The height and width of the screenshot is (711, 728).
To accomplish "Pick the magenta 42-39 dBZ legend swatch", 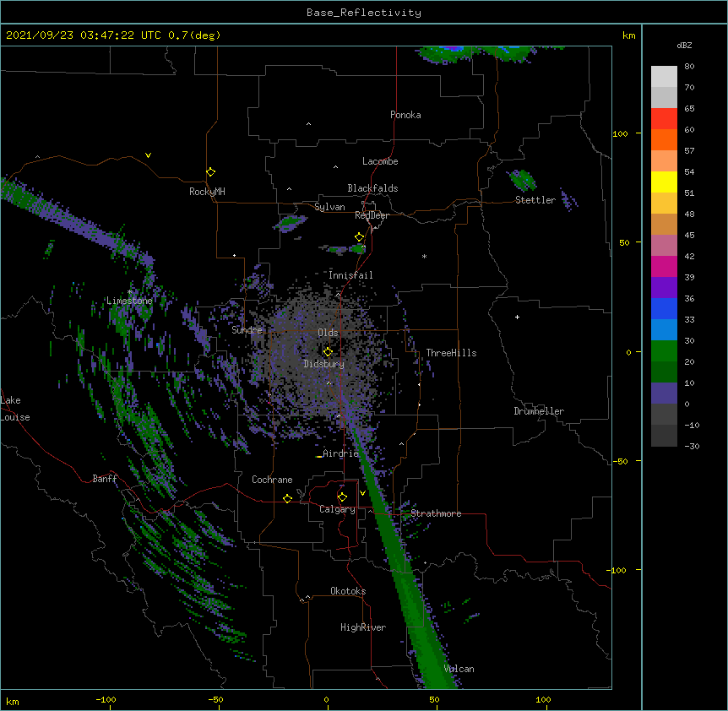I will (x=664, y=266).
